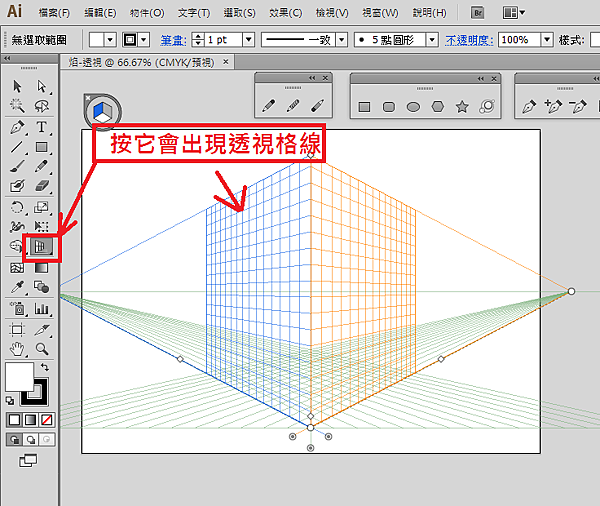
Task: Collapse the shape tools floating panel
Action: tap(481, 78)
